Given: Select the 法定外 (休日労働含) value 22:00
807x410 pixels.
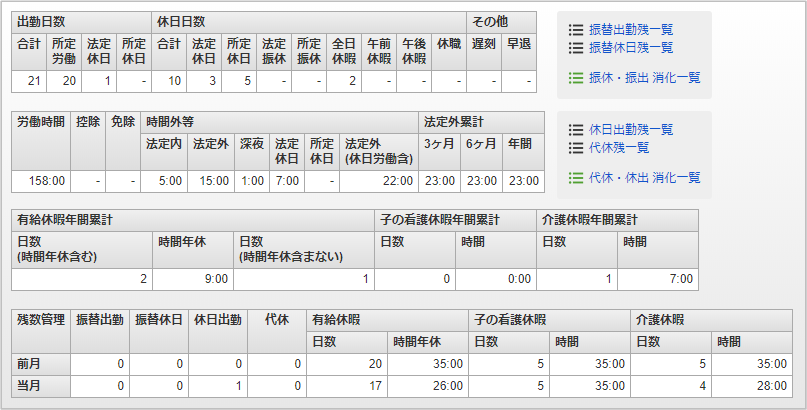Looking at the screenshot, I should (x=379, y=182).
